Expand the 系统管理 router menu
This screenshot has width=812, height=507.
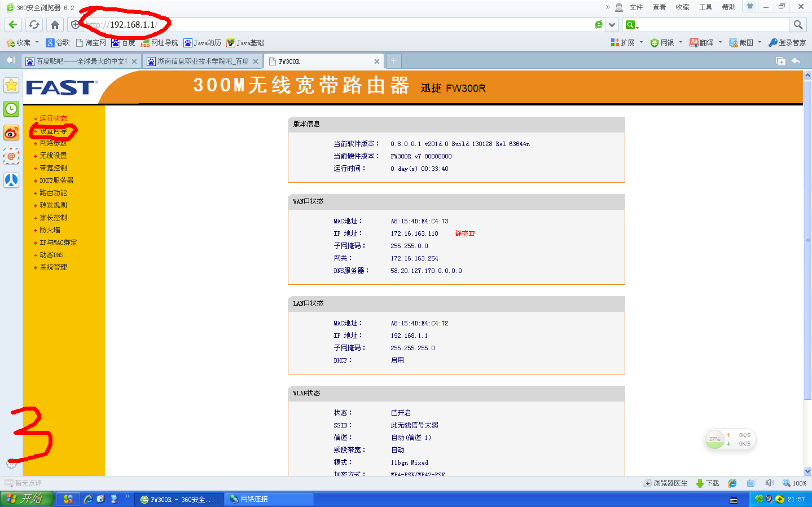[x=53, y=267]
